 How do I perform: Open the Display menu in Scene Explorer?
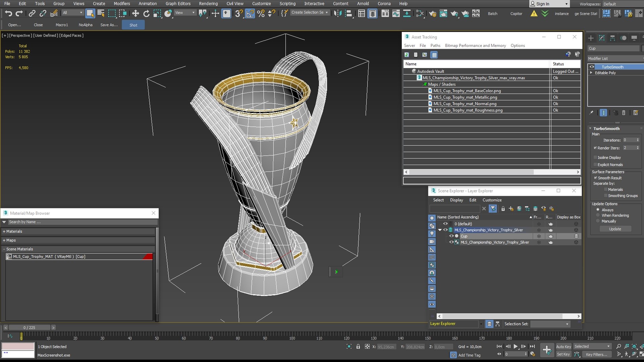click(x=457, y=200)
